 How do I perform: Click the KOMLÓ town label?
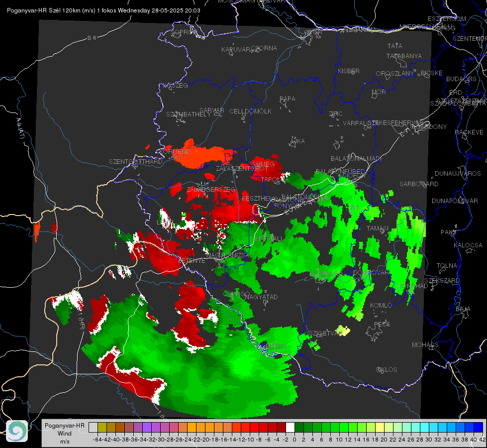[x=381, y=306]
